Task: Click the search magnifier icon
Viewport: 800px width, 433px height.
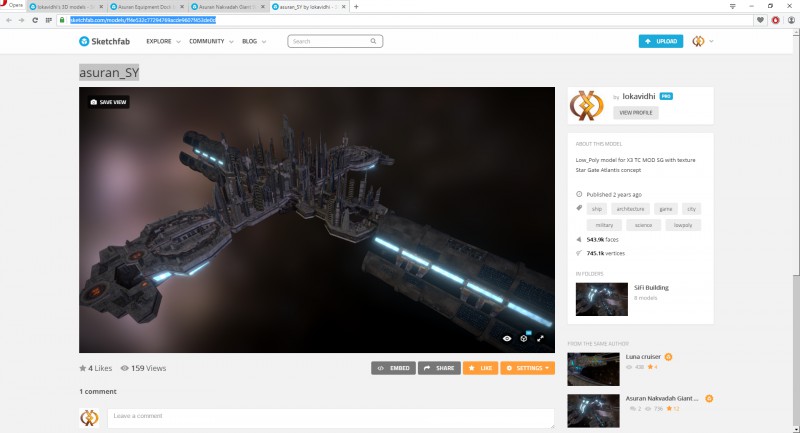Action: 373,41
